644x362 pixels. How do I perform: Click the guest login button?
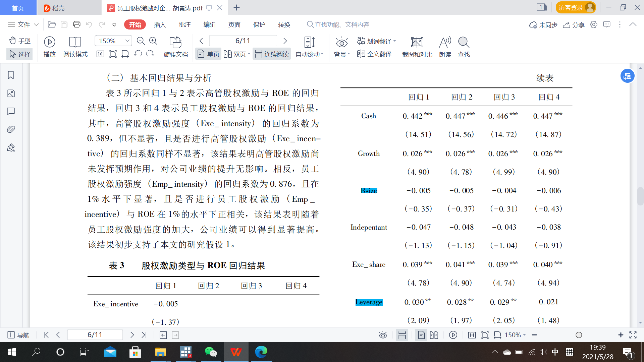pos(575,7)
